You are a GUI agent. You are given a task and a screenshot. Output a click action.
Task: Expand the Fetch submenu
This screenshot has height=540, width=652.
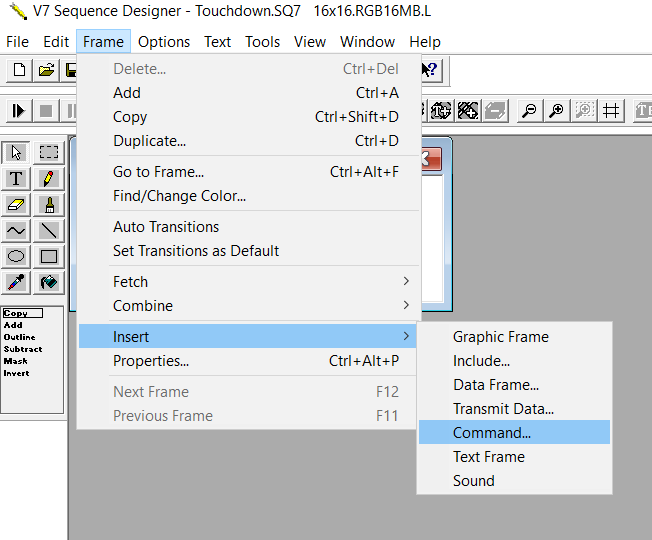tap(248, 282)
